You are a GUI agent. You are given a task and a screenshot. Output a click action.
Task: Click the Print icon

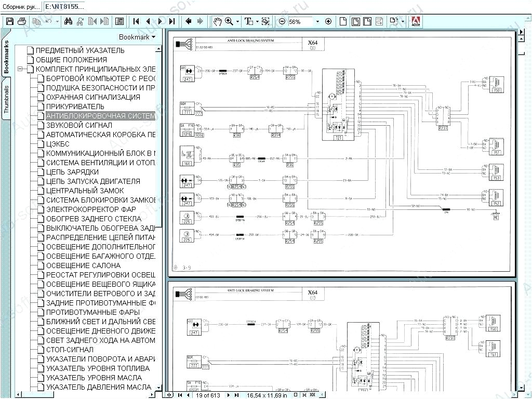22,21
